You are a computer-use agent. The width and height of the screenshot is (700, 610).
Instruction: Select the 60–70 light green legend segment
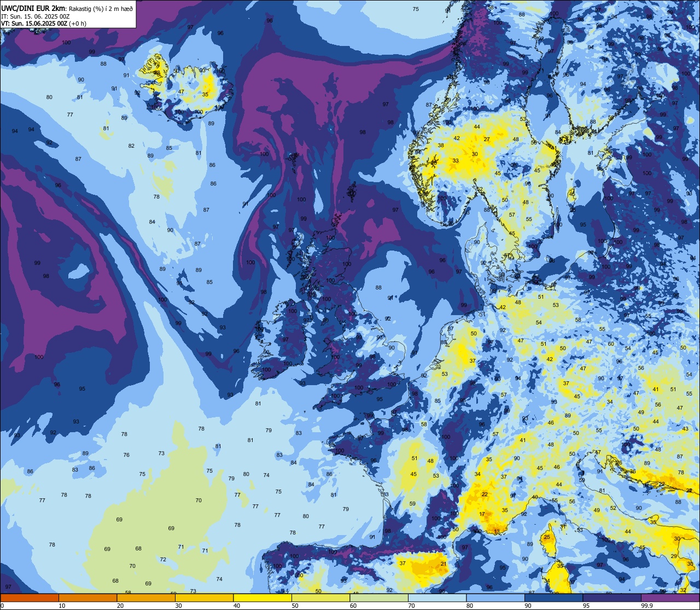[379, 597]
